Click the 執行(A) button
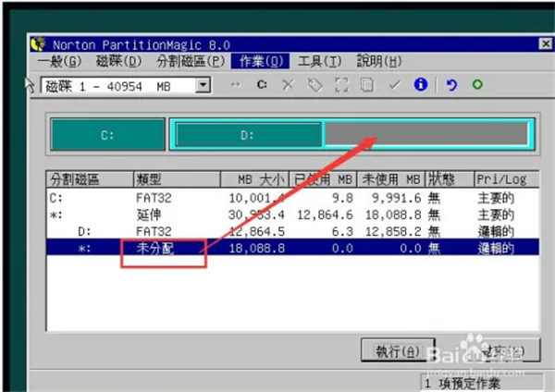The image size is (555, 392). click(x=398, y=350)
